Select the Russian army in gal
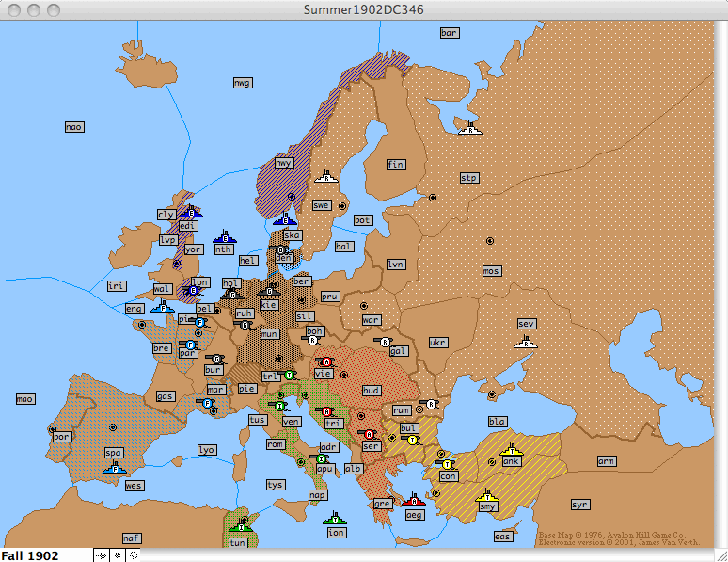 tap(384, 342)
